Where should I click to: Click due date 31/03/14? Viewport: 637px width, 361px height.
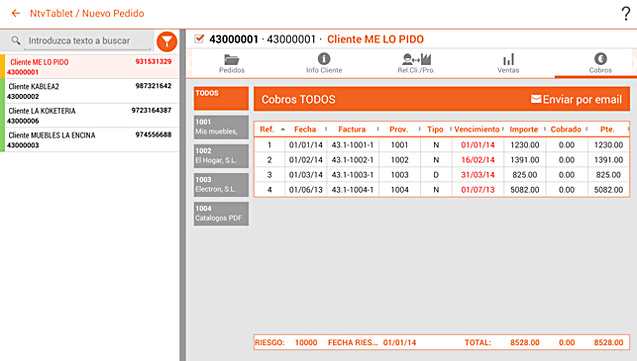coord(478,175)
